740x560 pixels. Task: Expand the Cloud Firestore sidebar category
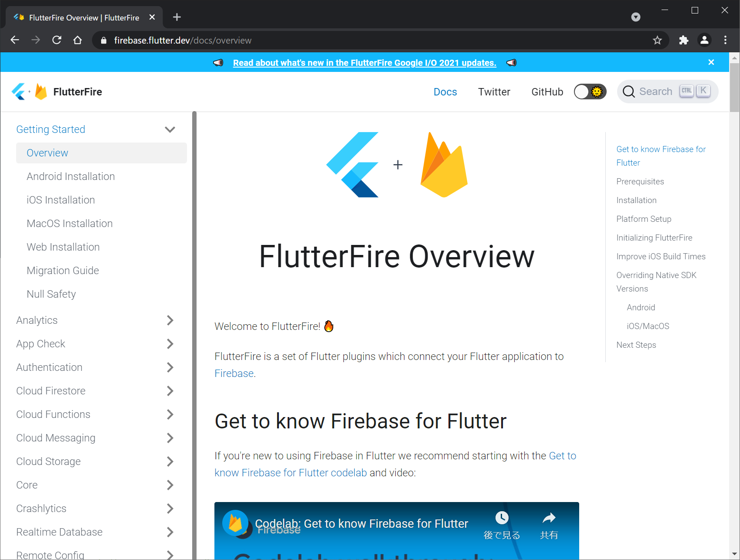pos(170,391)
